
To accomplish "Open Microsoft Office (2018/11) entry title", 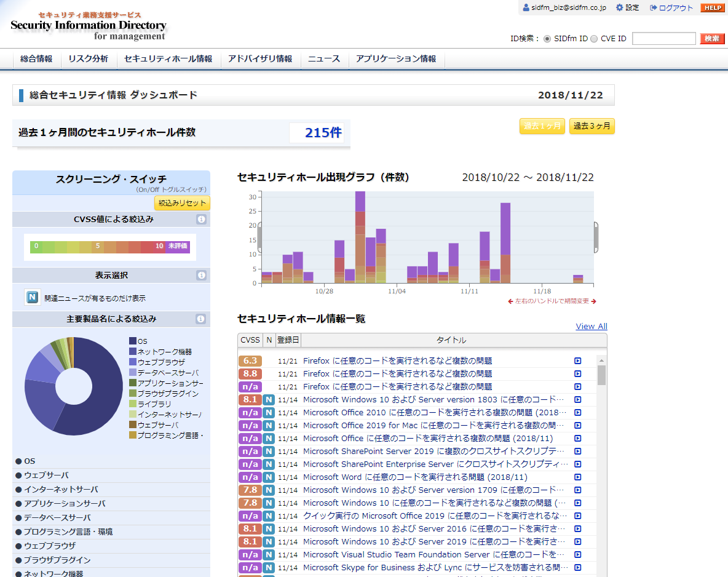I will coord(428,439).
